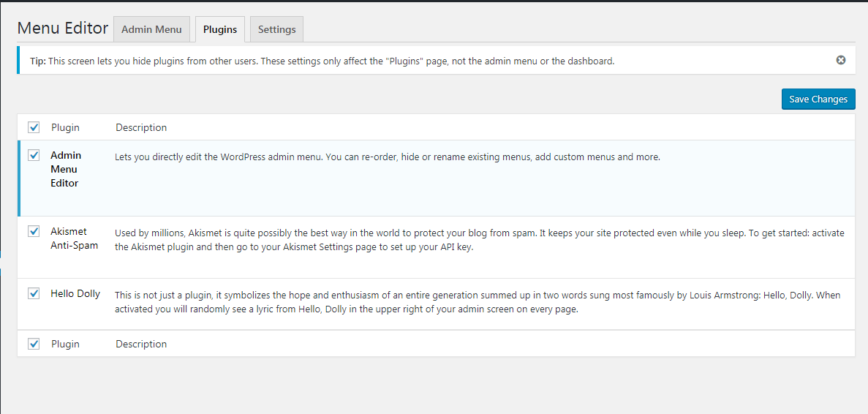
Task: Click the Admin Menu Editor description text
Action: (388, 157)
